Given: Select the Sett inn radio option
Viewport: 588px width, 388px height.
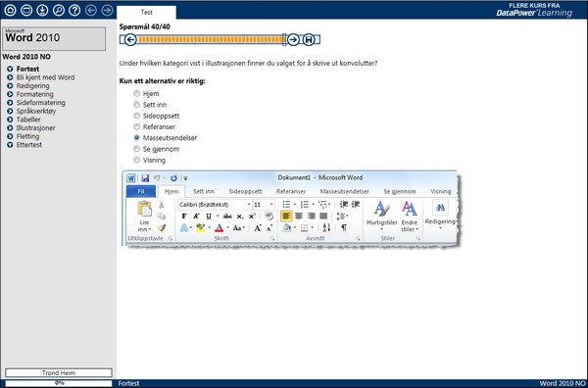Looking at the screenshot, I should (x=137, y=105).
